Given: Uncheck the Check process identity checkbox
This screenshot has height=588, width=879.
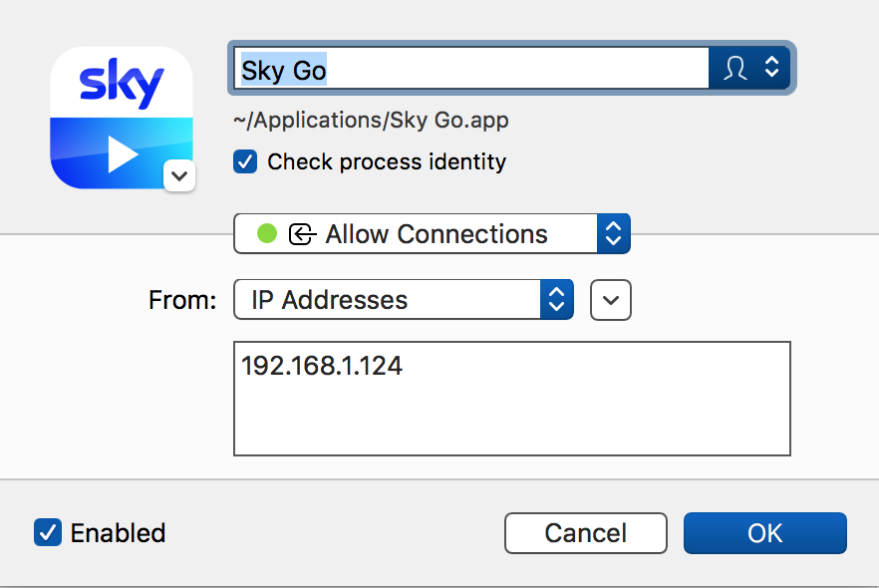Looking at the screenshot, I should [x=245, y=161].
